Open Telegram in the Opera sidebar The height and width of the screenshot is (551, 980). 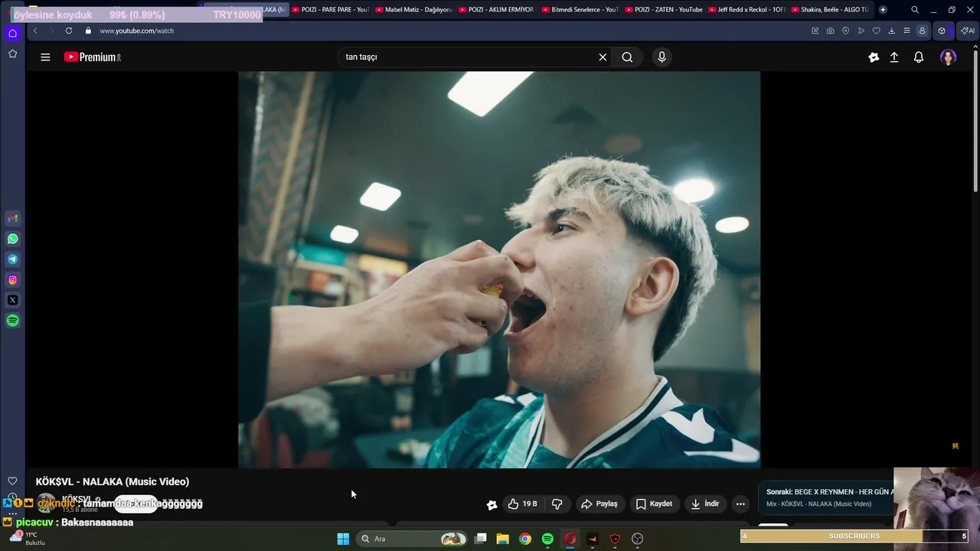12,259
